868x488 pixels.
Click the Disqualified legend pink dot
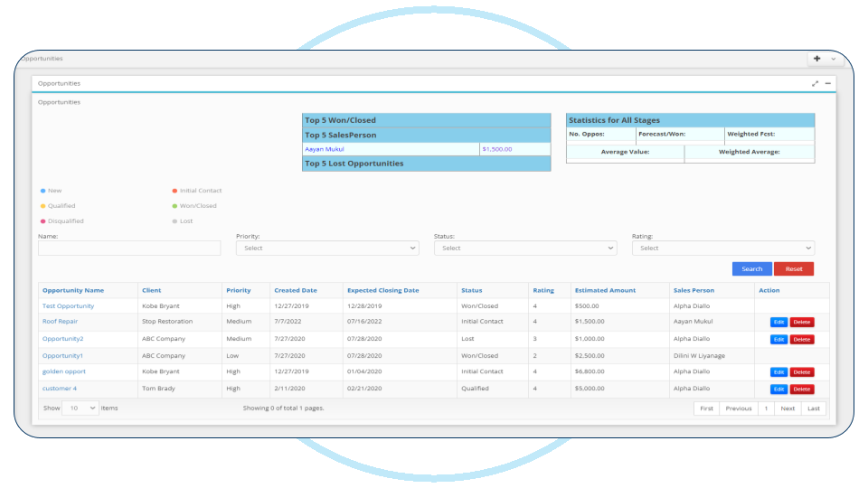pyautogui.click(x=42, y=221)
